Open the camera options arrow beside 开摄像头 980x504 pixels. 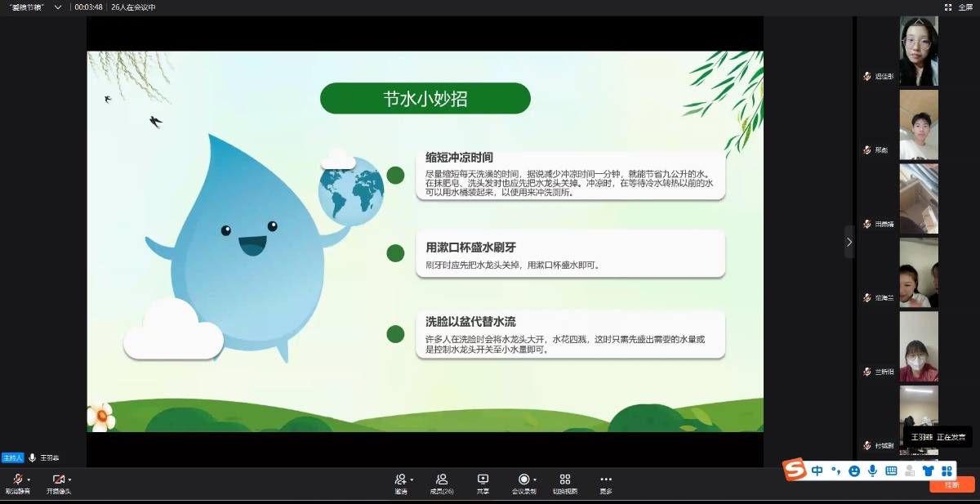coord(69,479)
